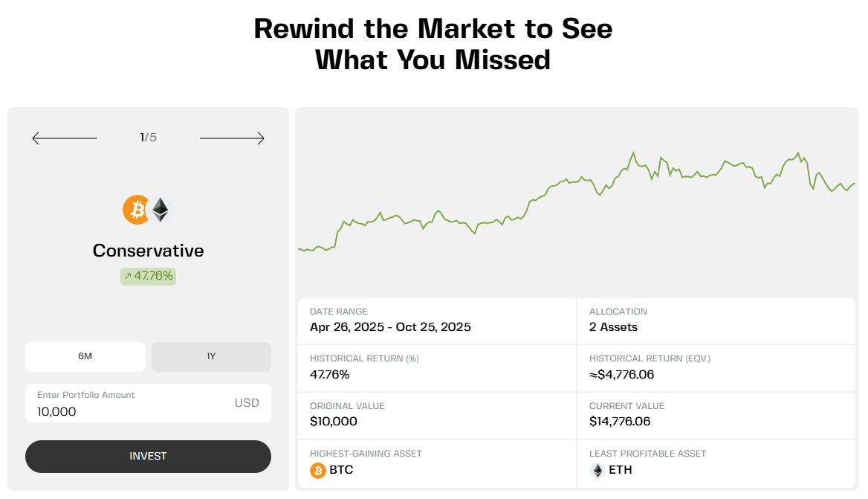868x499 pixels.
Task: Click the 1/5 page indicator
Action: coord(148,138)
